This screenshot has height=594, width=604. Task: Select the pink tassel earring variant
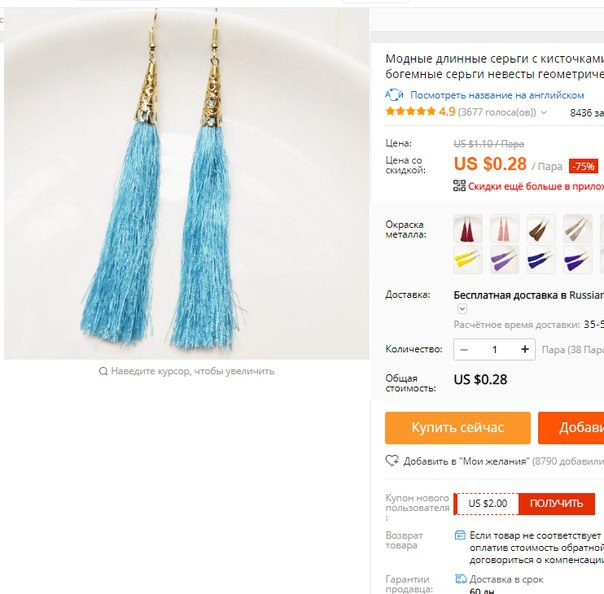[504, 228]
